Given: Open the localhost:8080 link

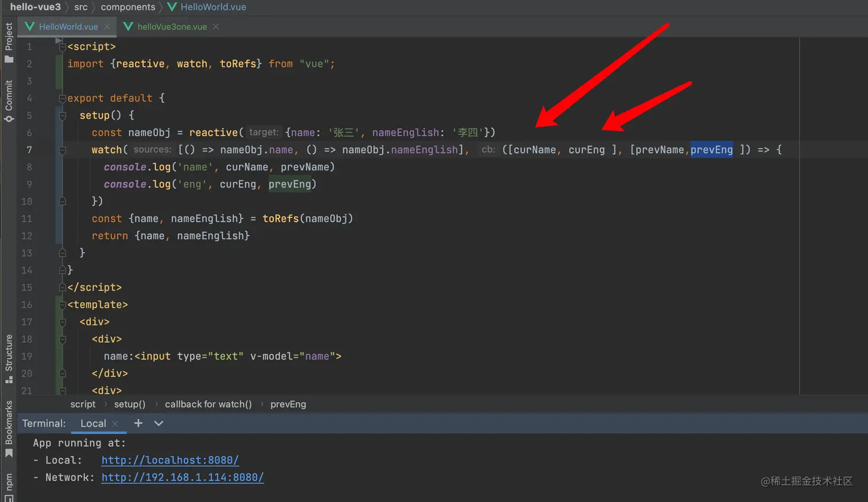Looking at the screenshot, I should click(x=170, y=460).
